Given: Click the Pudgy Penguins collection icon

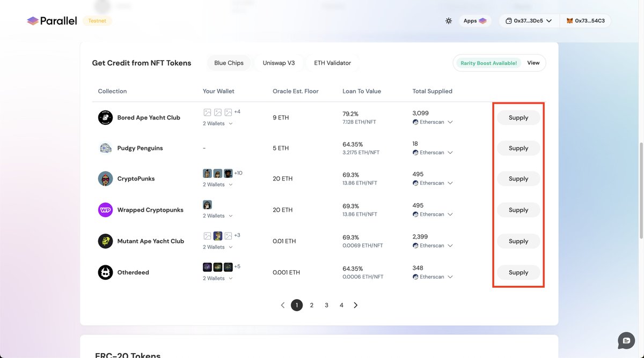Looking at the screenshot, I should pos(105,148).
